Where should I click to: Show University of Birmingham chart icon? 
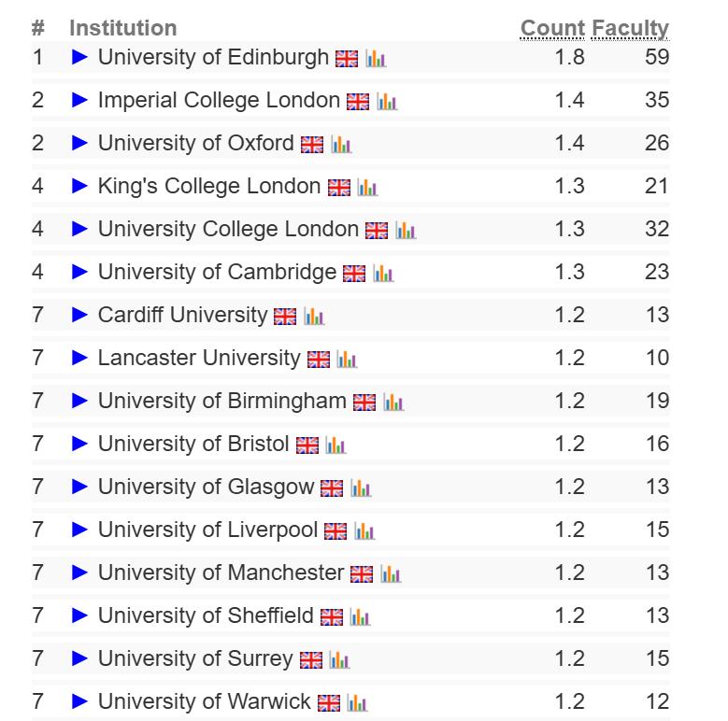tap(393, 403)
